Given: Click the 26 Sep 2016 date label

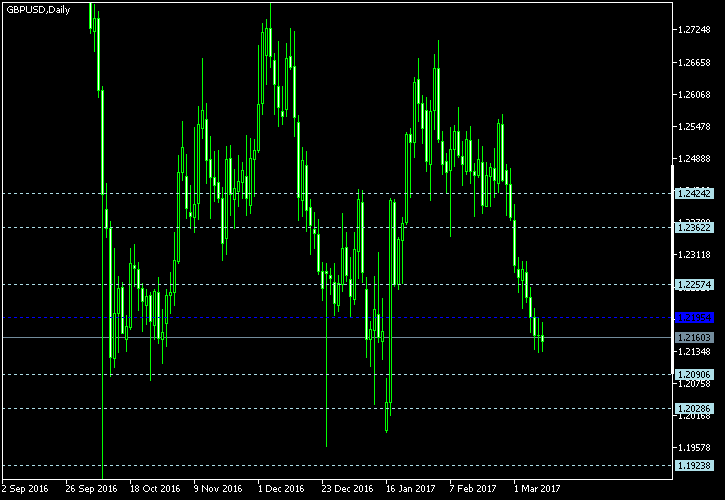Looking at the screenshot, I should [x=91, y=488].
